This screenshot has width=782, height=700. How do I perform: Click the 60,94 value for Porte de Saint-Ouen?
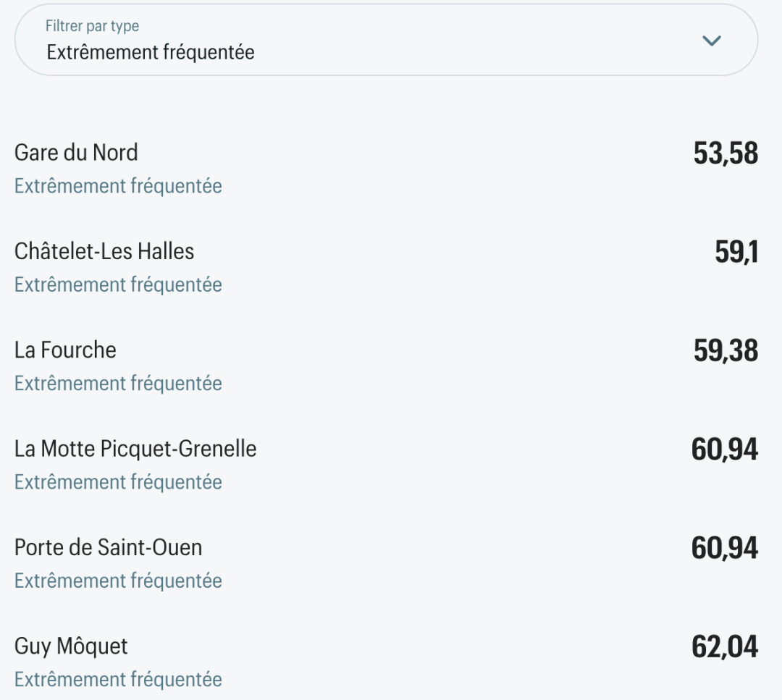click(x=725, y=548)
